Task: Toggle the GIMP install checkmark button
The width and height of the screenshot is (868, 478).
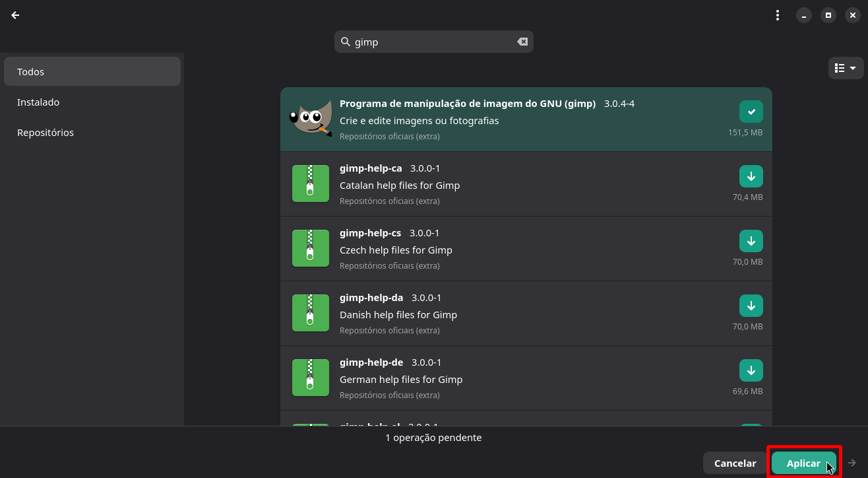Action: (751, 112)
